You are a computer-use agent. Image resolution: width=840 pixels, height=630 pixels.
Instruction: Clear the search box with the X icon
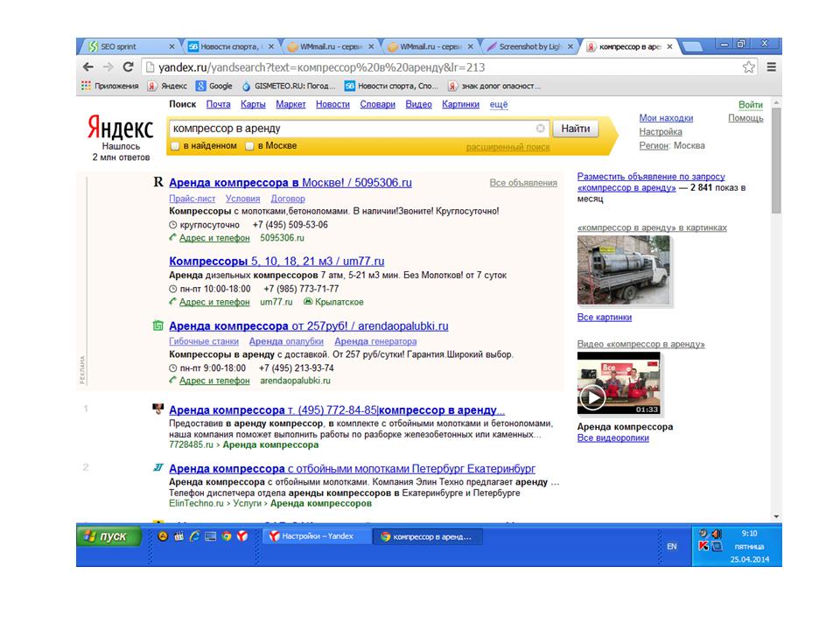tap(541, 128)
